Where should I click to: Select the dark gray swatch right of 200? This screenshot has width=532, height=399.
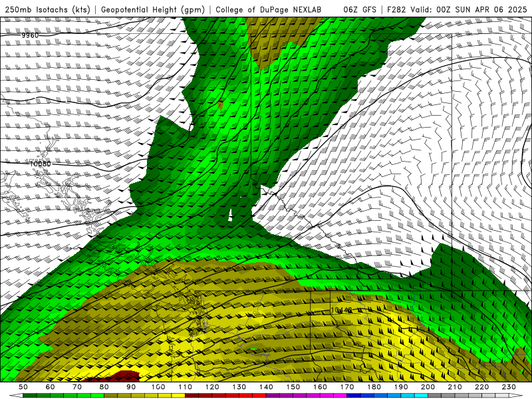click(x=435, y=396)
